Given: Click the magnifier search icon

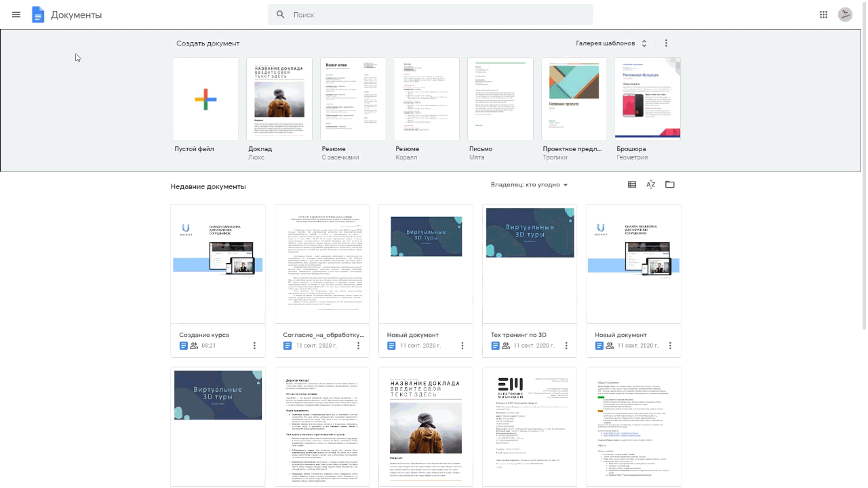Looking at the screenshot, I should point(281,14).
